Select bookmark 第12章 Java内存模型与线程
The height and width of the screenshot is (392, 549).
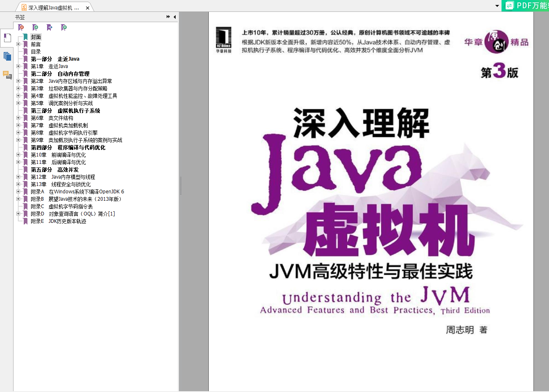pos(63,177)
